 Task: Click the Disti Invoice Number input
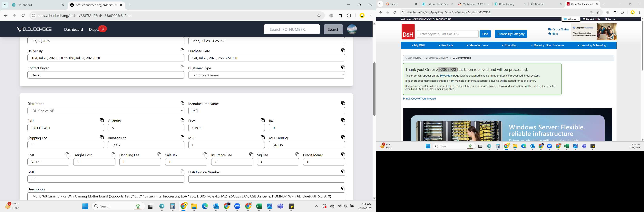tap(267, 179)
